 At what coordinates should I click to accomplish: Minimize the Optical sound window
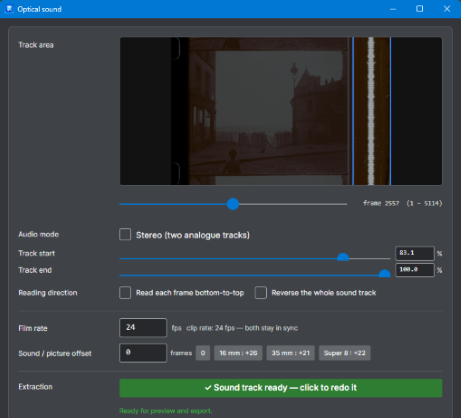pos(393,9)
